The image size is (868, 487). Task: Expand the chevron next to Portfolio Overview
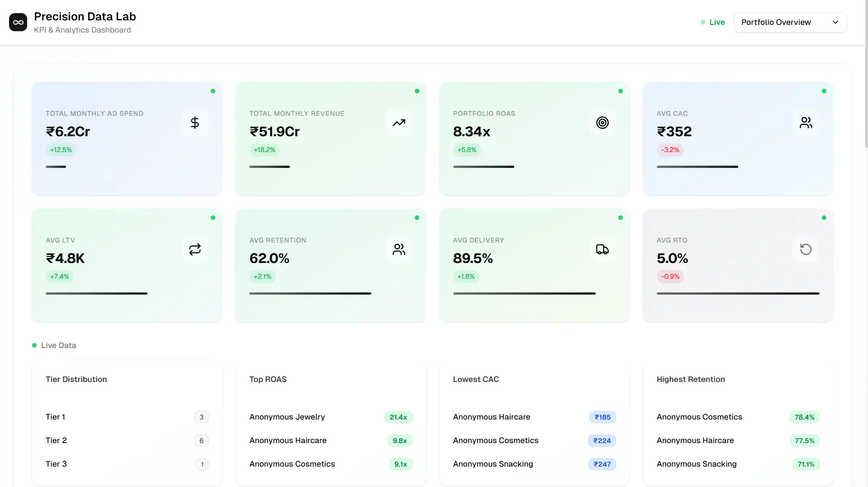[x=835, y=22]
